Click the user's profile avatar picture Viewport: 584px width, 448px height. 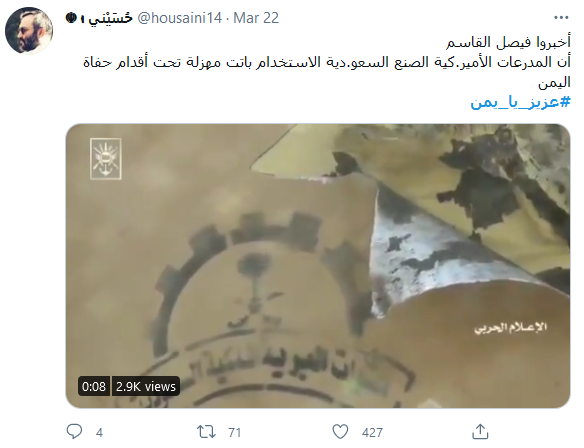coord(29,31)
